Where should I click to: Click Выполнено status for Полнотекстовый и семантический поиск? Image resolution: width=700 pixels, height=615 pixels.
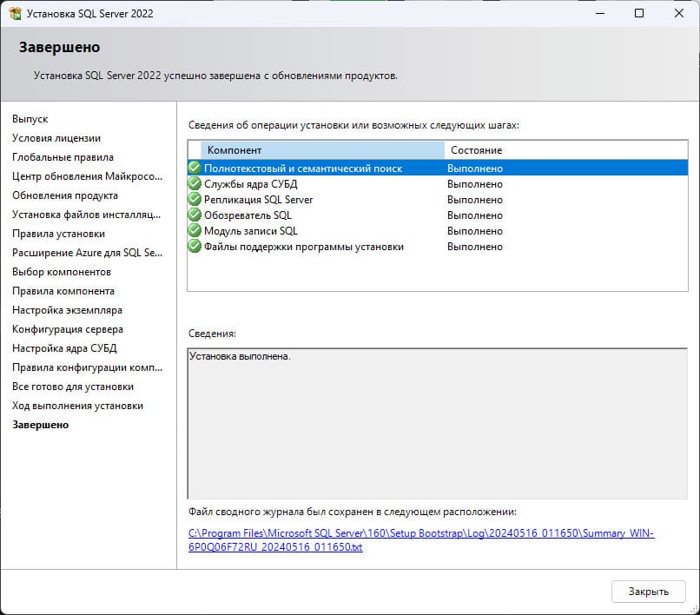[x=474, y=169]
